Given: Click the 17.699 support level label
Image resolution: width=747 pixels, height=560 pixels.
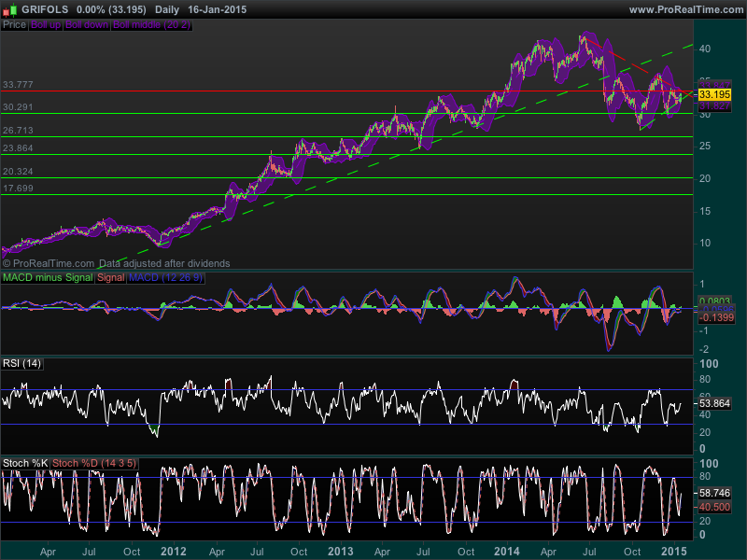Looking at the screenshot, I should coord(18,189).
